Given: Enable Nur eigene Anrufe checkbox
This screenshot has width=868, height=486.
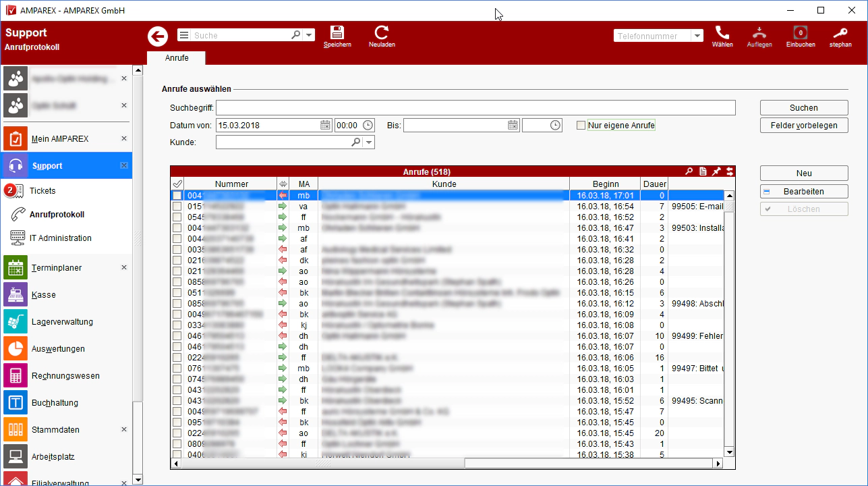Looking at the screenshot, I should pyautogui.click(x=581, y=125).
